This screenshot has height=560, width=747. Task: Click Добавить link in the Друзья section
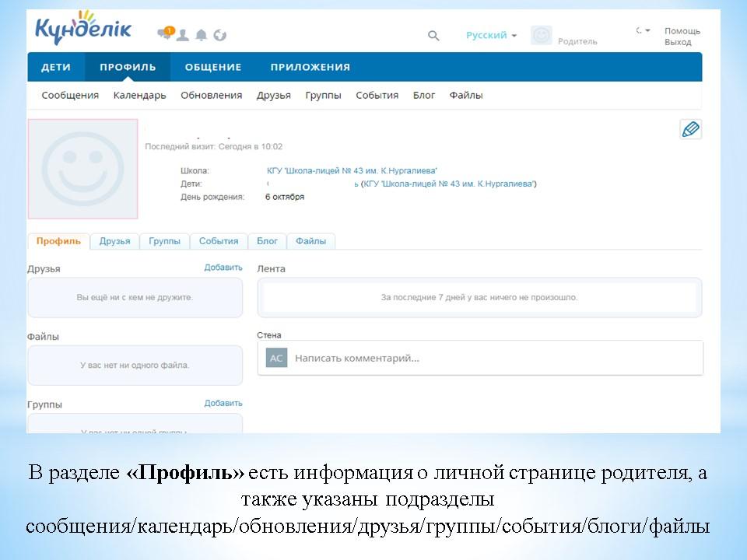tap(223, 268)
